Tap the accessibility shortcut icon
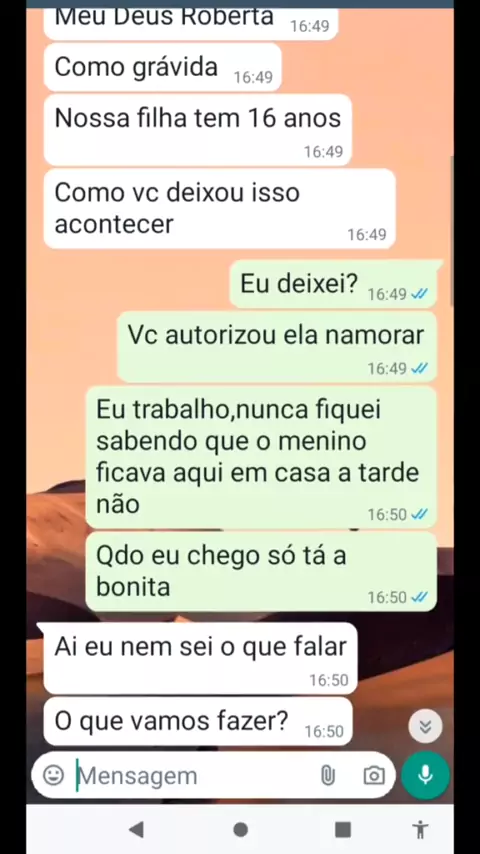 [420, 829]
